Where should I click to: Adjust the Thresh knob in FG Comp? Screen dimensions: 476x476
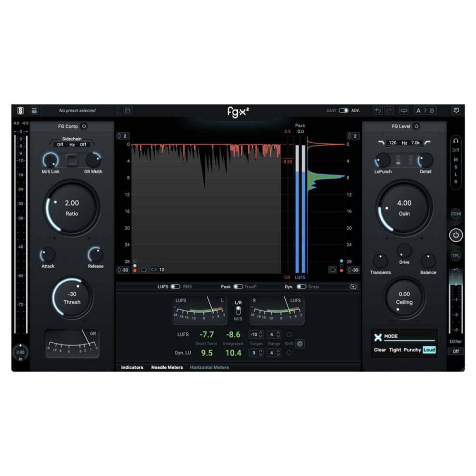click(71, 298)
